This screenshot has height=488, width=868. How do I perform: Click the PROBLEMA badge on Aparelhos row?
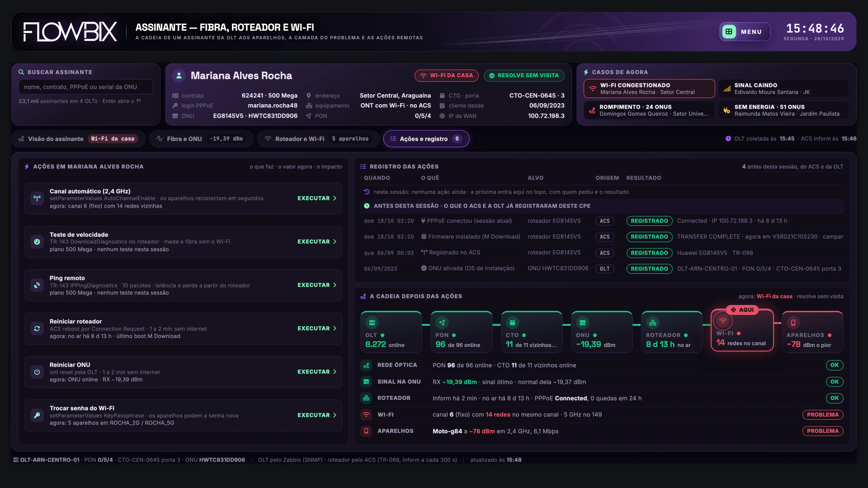[823, 431]
